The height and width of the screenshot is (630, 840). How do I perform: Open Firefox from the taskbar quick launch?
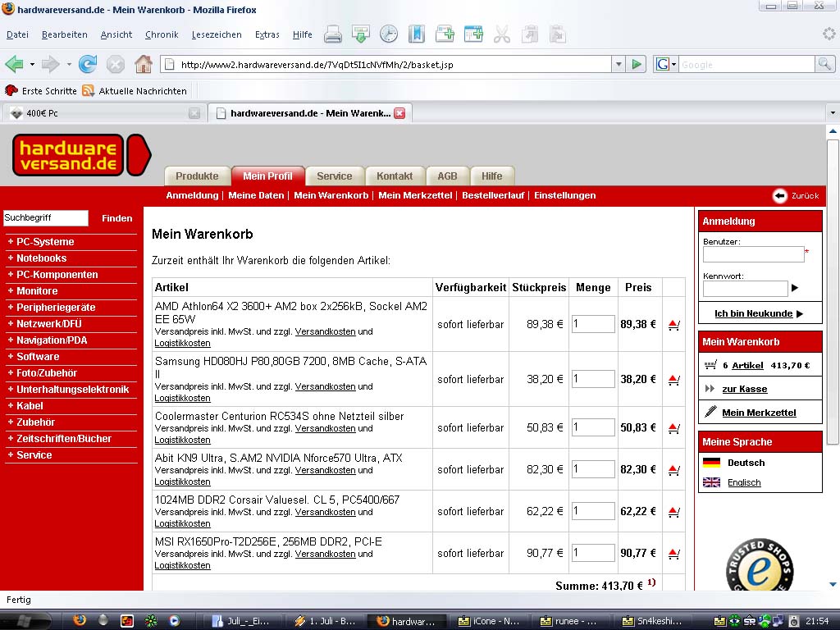80,620
